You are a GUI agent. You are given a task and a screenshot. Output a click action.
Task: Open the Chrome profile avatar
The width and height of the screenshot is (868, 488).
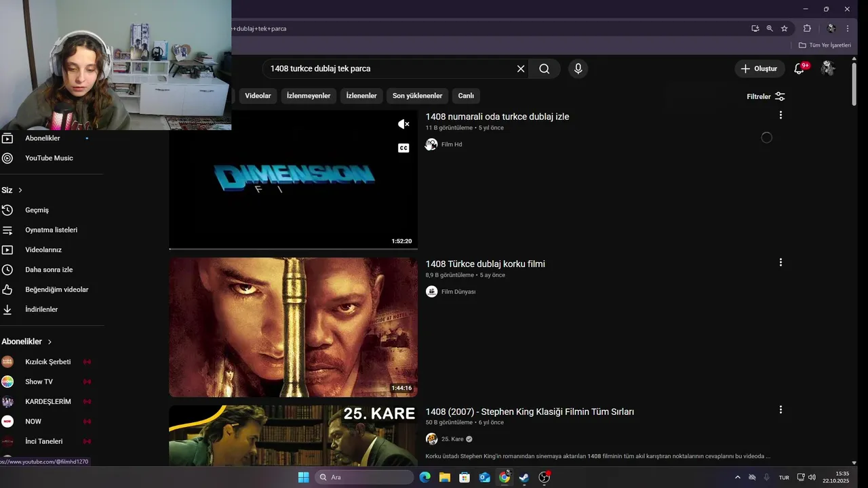831,28
